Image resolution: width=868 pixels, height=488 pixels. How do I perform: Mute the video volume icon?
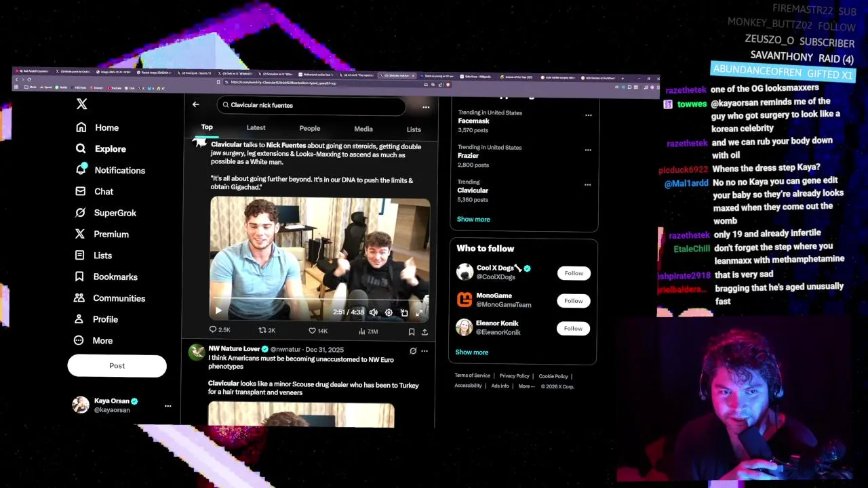pyautogui.click(x=373, y=312)
